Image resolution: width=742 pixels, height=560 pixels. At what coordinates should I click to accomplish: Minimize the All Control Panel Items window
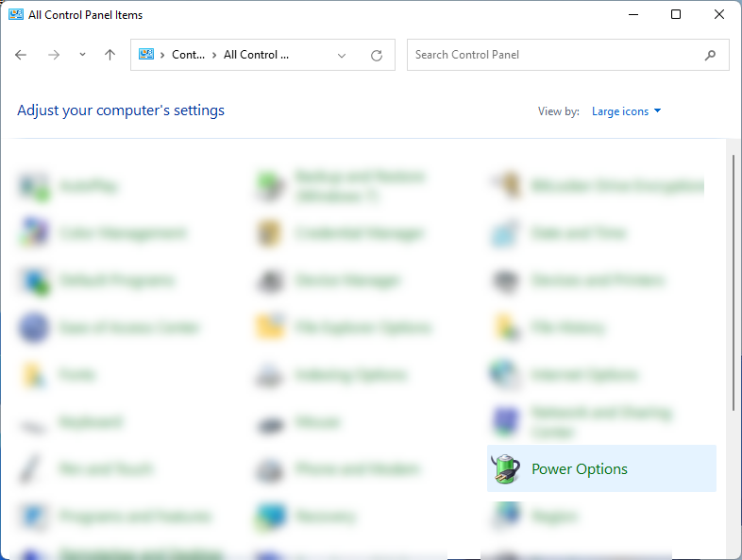coord(633,15)
